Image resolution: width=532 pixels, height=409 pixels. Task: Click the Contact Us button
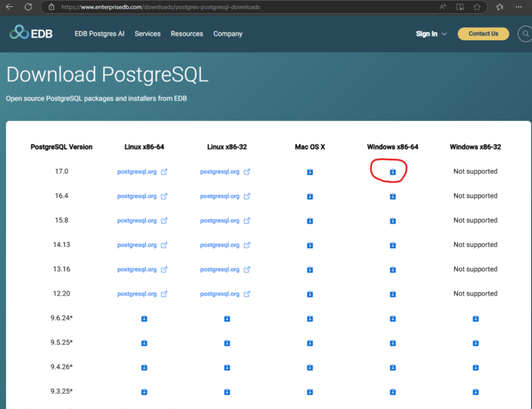[483, 33]
